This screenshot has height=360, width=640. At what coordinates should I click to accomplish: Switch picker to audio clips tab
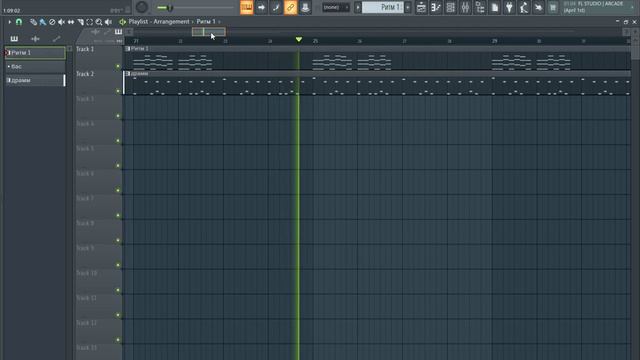[35, 39]
